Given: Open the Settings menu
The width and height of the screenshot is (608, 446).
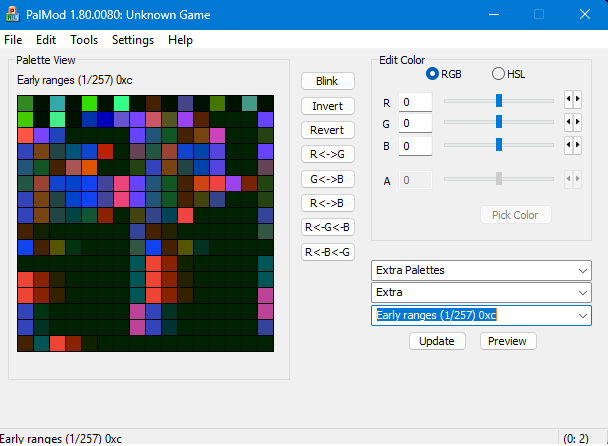Looking at the screenshot, I should (133, 40).
